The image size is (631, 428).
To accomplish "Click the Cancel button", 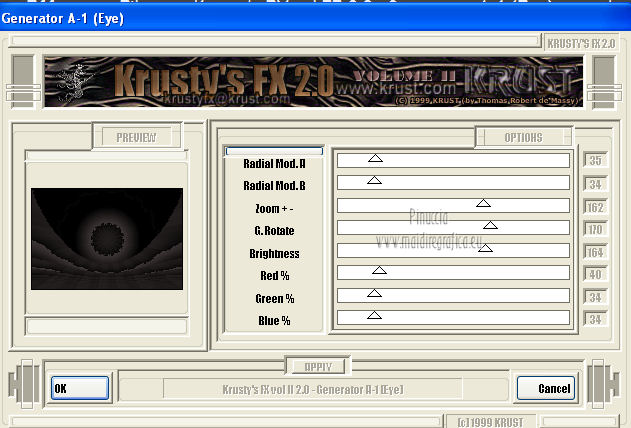I will click(x=545, y=388).
